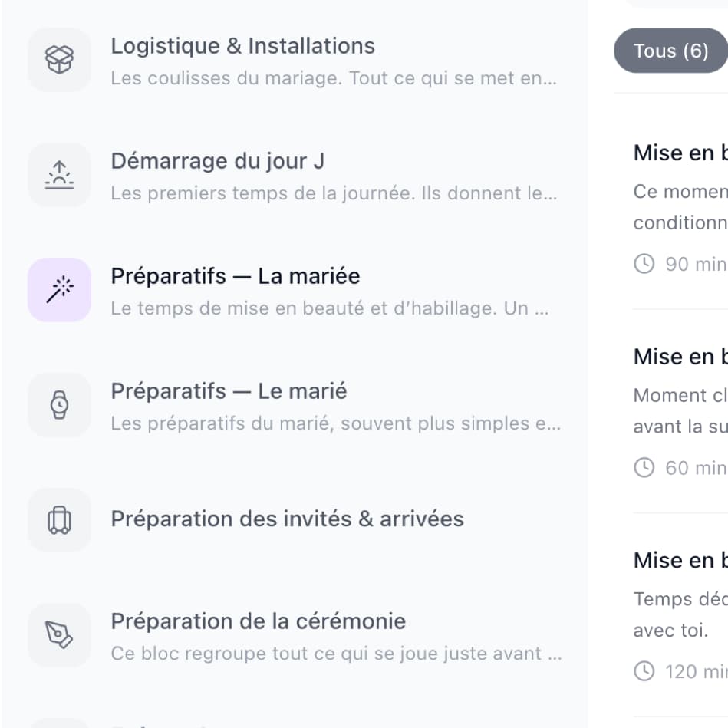Select the magic wand icon for Préparatifs — La mariée
Screen dimensions: 728x728
[x=59, y=290]
